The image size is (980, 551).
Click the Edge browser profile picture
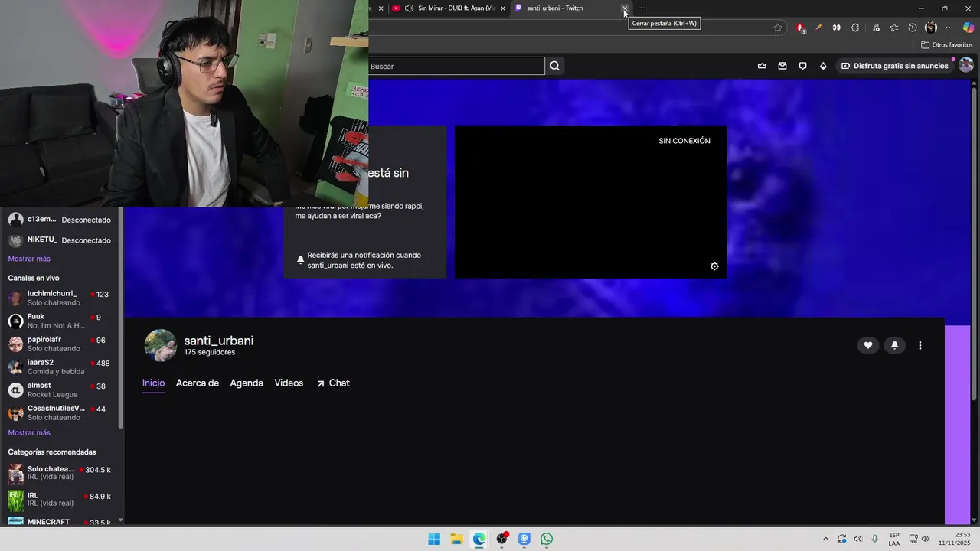(931, 28)
